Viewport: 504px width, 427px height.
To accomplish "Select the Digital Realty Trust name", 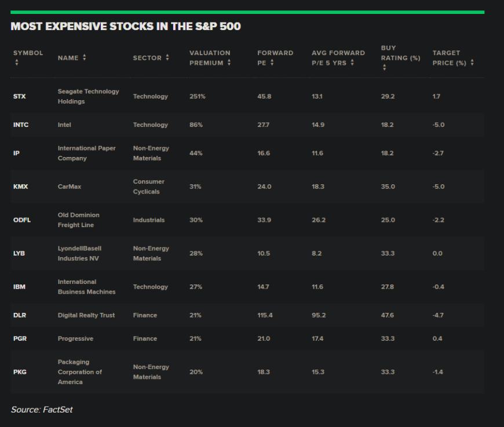I will [x=86, y=315].
